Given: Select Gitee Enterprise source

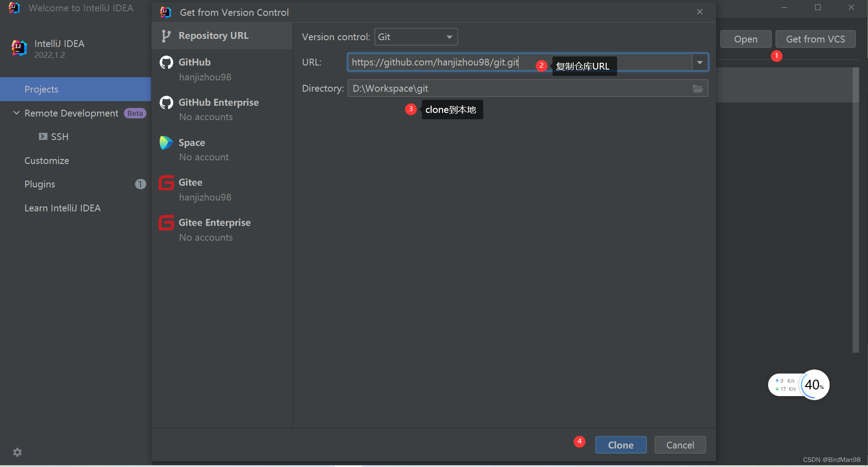Looking at the screenshot, I should click(222, 230).
